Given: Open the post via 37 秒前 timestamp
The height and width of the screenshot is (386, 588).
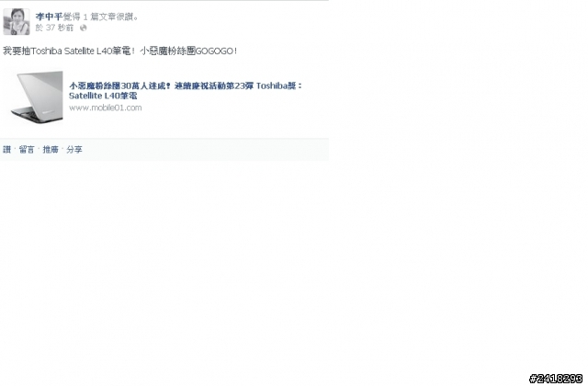Looking at the screenshot, I should point(60,28).
